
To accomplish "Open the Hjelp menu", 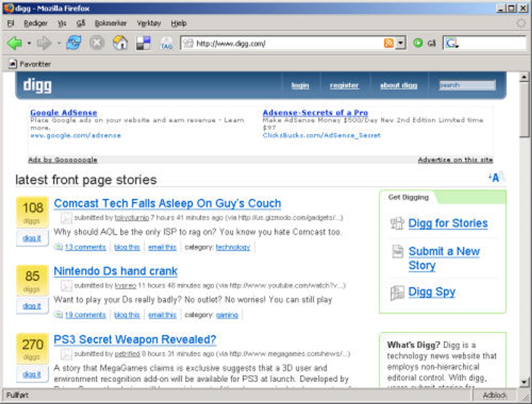I will tap(179, 23).
